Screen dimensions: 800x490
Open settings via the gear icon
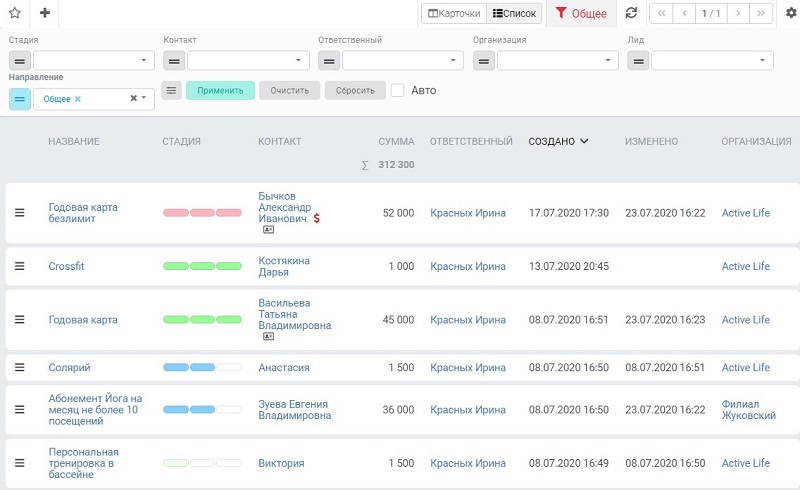coord(791,13)
